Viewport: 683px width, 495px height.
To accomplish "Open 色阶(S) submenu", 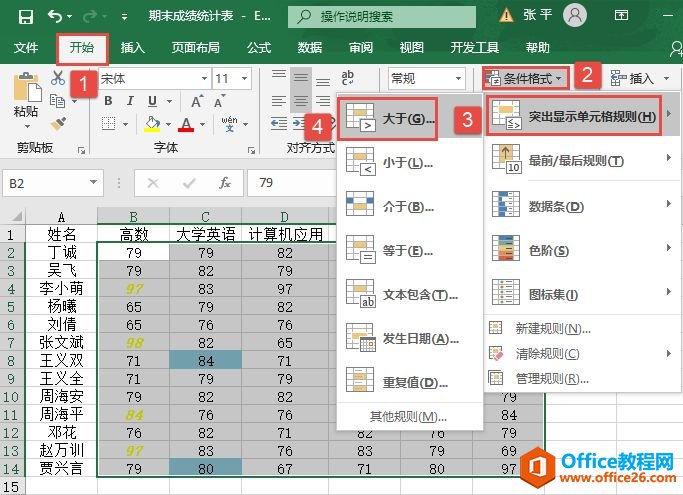I will click(x=582, y=250).
